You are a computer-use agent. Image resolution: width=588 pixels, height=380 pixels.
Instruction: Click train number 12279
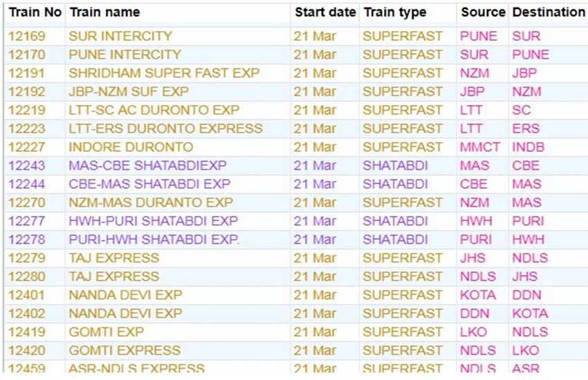(27, 258)
